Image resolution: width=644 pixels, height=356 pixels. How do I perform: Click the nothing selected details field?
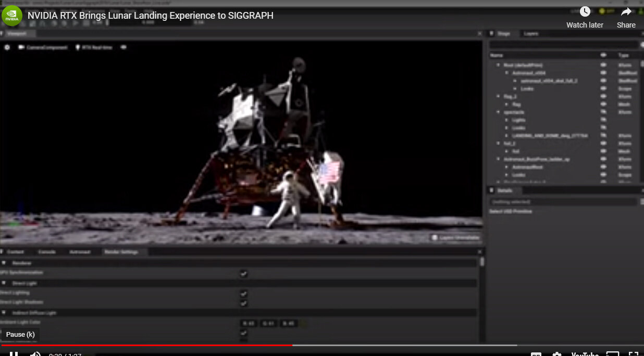564,201
